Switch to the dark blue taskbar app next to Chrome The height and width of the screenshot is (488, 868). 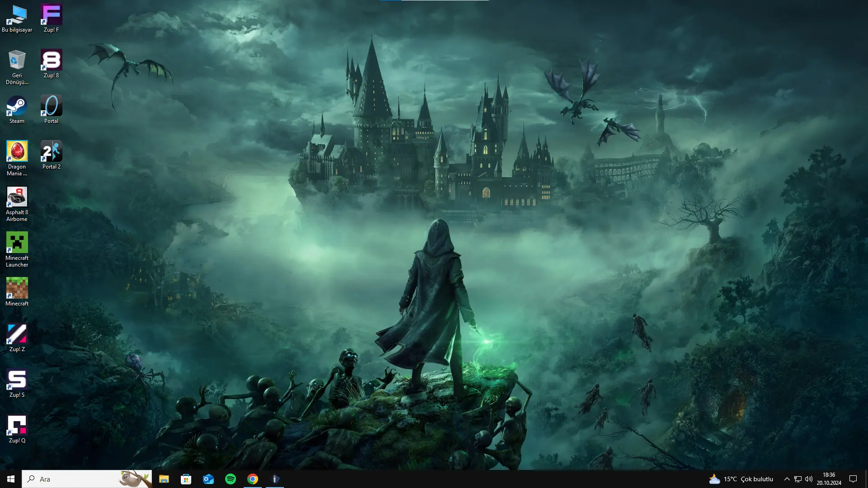click(275, 479)
